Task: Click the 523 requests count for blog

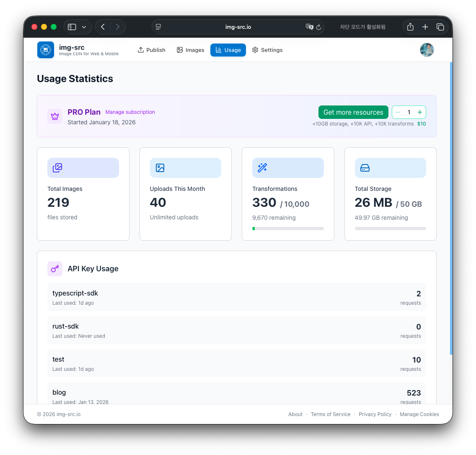Action: click(414, 393)
